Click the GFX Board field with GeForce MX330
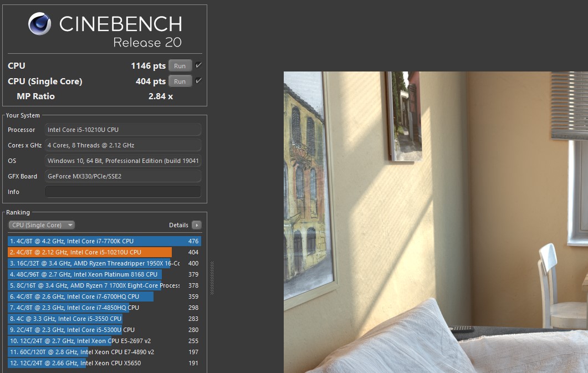The height and width of the screenshot is (373, 588). (x=122, y=176)
